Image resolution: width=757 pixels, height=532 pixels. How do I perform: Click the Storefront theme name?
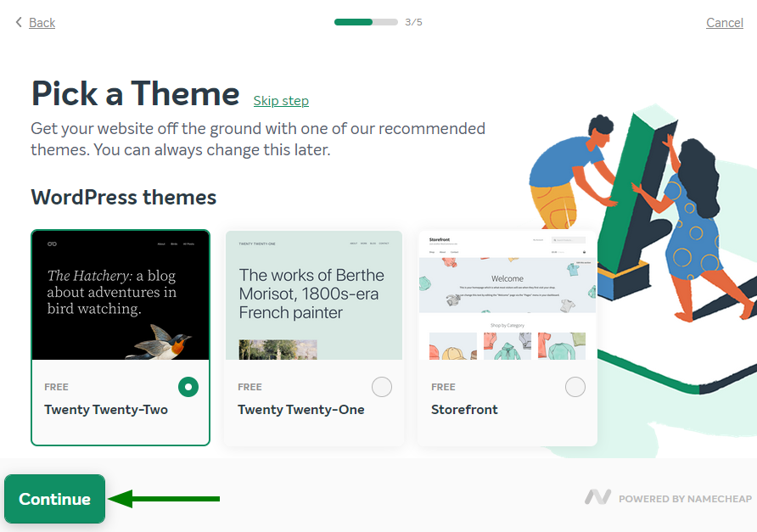464,410
